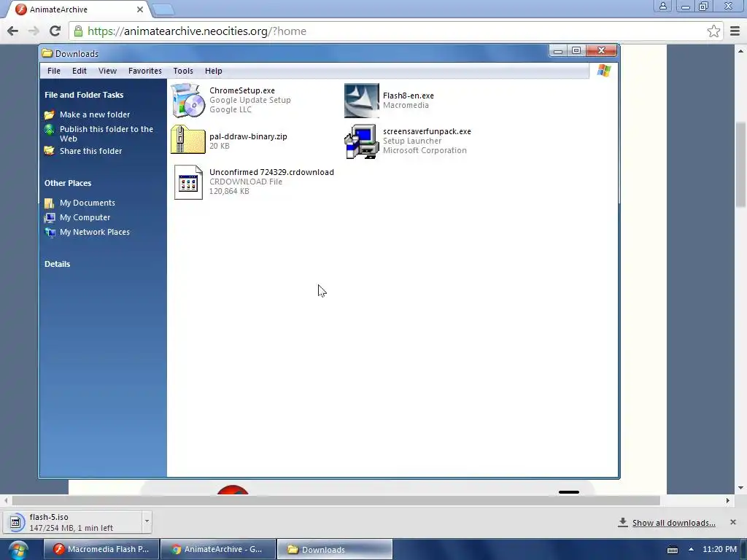Switch to Macromedia Flash taskbar button
Image resolution: width=747 pixels, height=560 pixels.
(101, 550)
